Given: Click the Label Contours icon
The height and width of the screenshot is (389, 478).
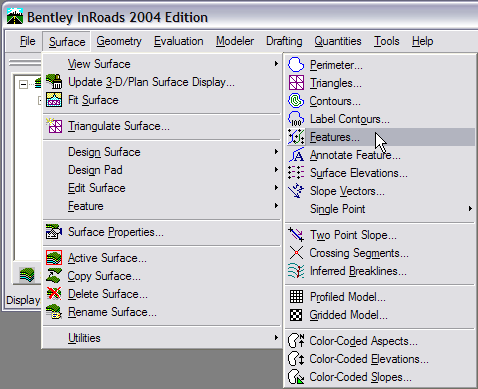Looking at the screenshot, I should pyautogui.click(x=296, y=119).
